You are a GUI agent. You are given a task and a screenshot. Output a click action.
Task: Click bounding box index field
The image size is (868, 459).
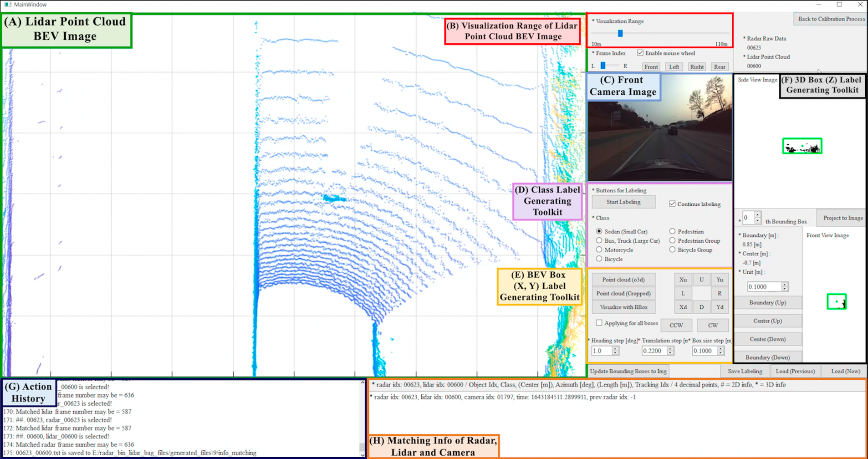pyautogui.click(x=748, y=218)
